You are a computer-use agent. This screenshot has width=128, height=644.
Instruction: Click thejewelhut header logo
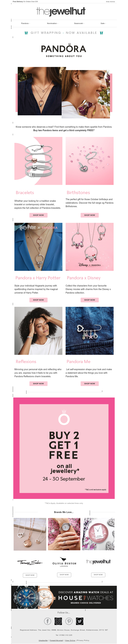61,12
